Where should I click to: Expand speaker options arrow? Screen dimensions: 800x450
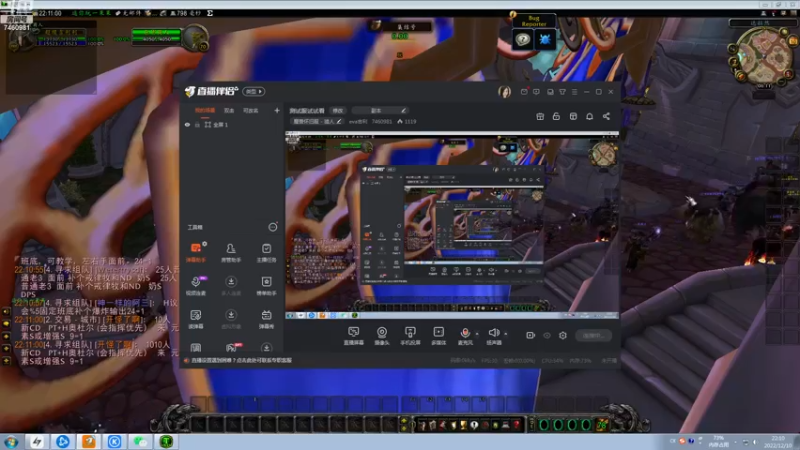tap(506, 334)
